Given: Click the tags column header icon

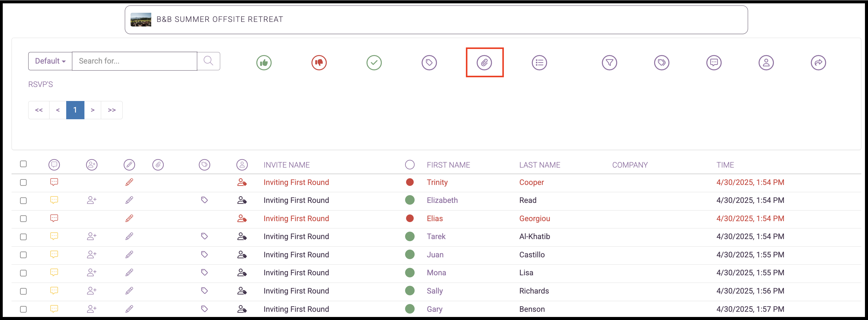Looking at the screenshot, I should pyautogui.click(x=204, y=165).
